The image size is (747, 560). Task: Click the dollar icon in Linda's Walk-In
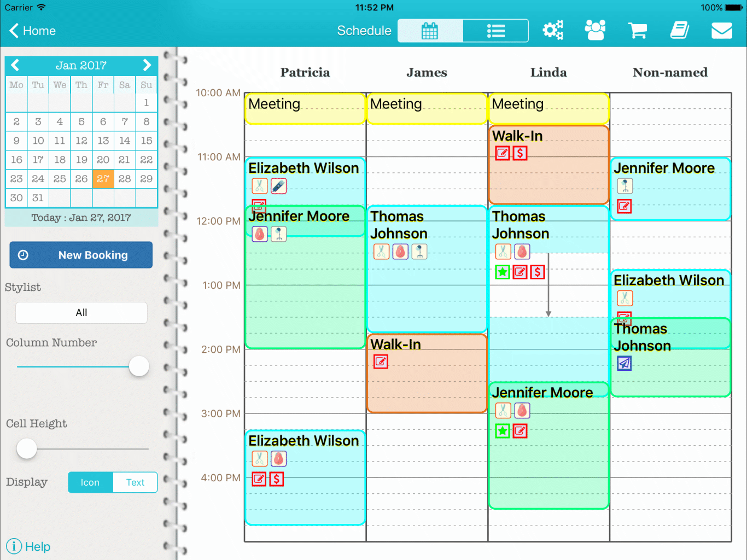pyautogui.click(x=520, y=154)
